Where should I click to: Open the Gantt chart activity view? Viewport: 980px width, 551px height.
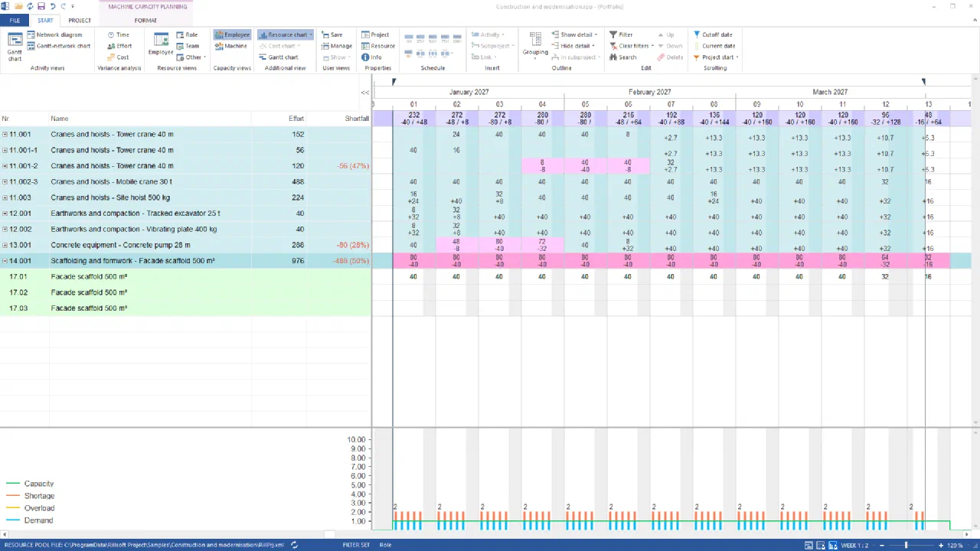15,46
